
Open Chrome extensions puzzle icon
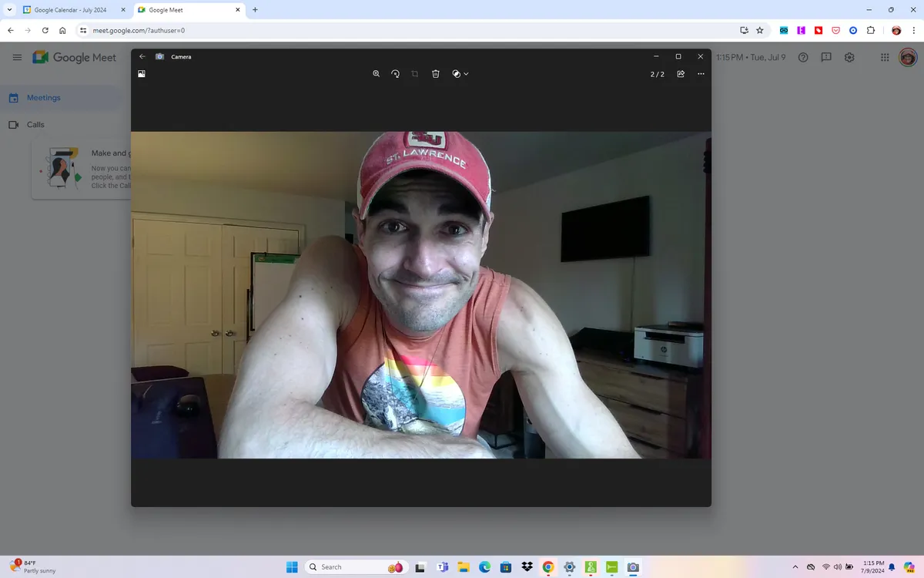(871, 31)
